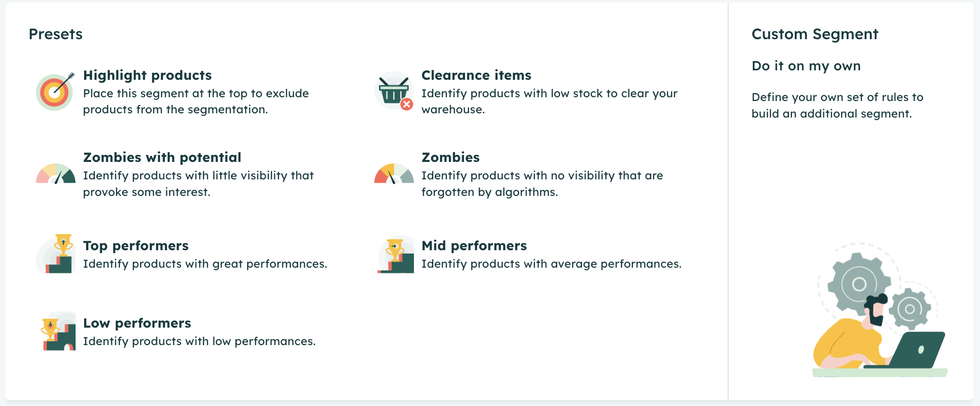Viewport: 980px width, 406px height.
Task: Click the Clearance items basket icon
Action: (394, 91)
